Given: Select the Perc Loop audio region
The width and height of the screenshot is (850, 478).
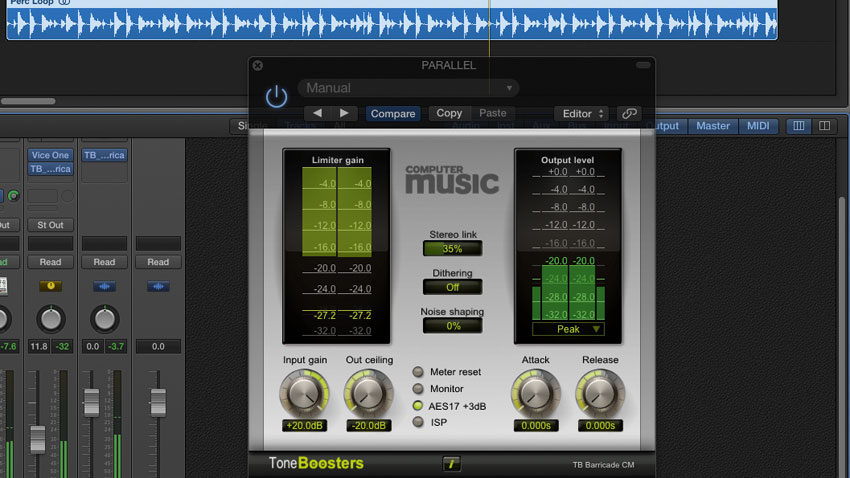Looking at the screenshot, I should coord(392,20).
